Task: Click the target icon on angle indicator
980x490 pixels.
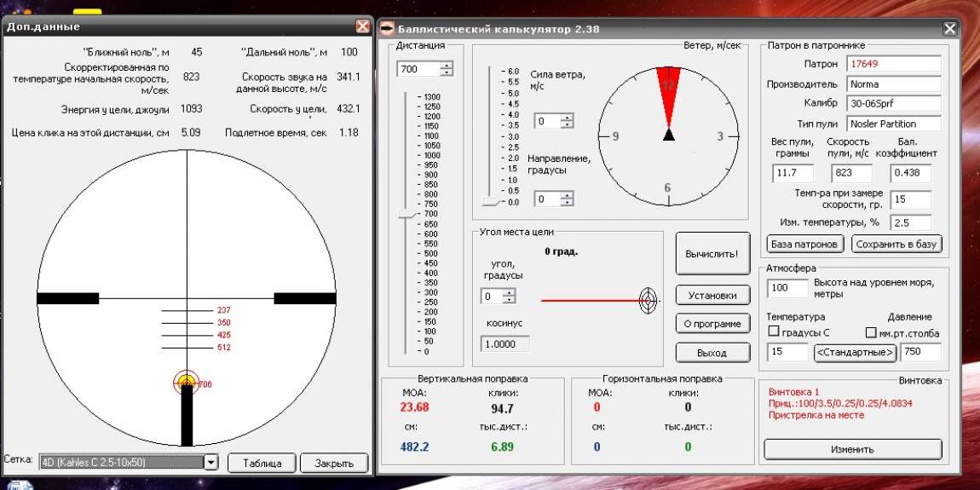Action: (x=648, y=299)
